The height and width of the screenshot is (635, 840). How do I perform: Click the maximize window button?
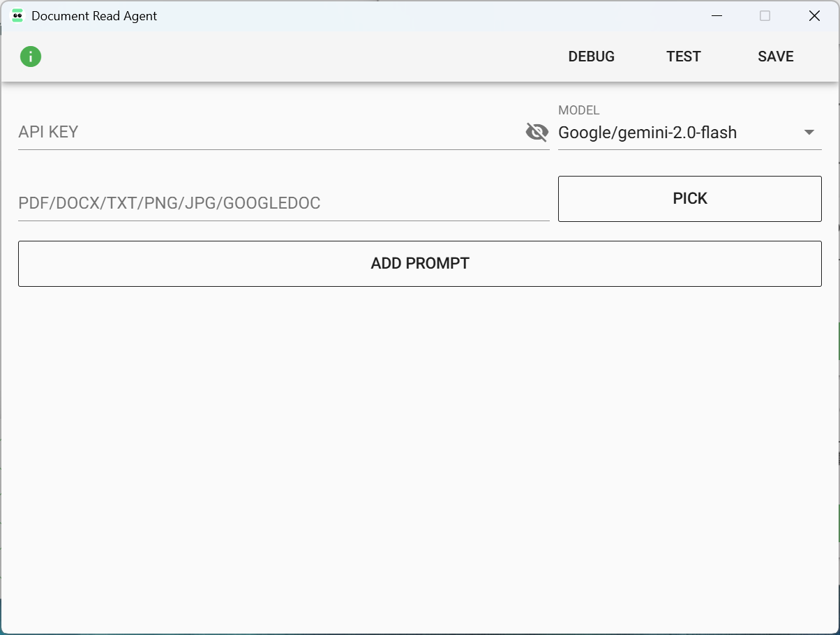pyautogui.click(x=765, y=16)
